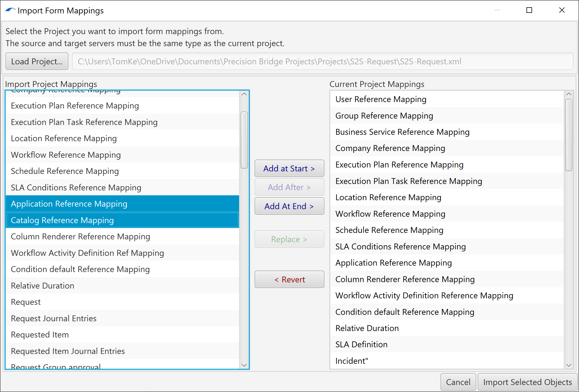Select Column Renderer Reference Mapping in import list

tap(122, 237)
